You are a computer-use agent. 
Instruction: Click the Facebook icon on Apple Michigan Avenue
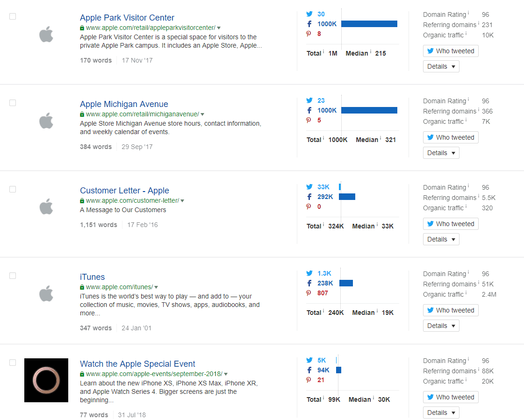pyautogui.click(x=309, y=110)
